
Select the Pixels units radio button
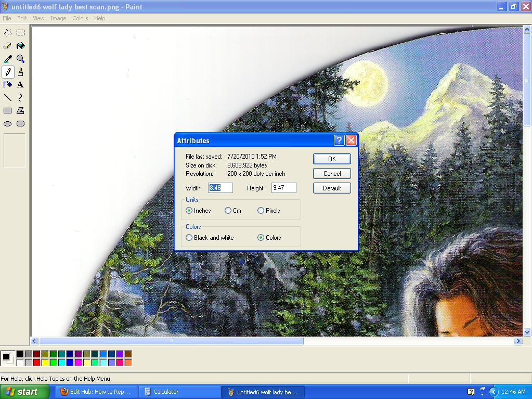click(x=261, y=211)
